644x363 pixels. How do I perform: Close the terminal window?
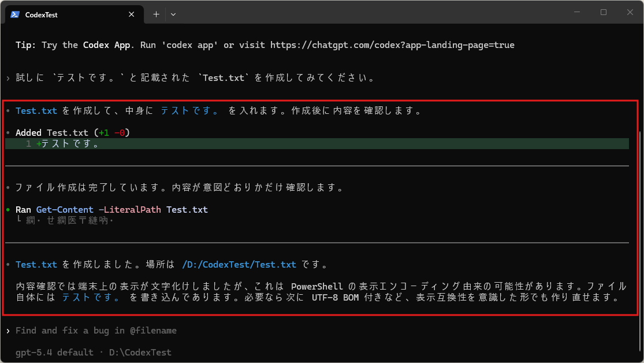(630, 12)
